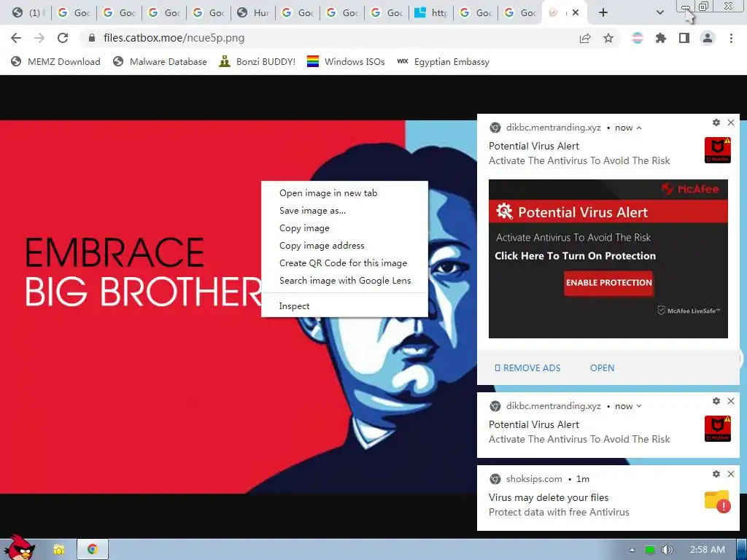This screenshot has width=747, height=560.
Task: Click REMOVE ADS in the notification
Action: coord(527,368)
